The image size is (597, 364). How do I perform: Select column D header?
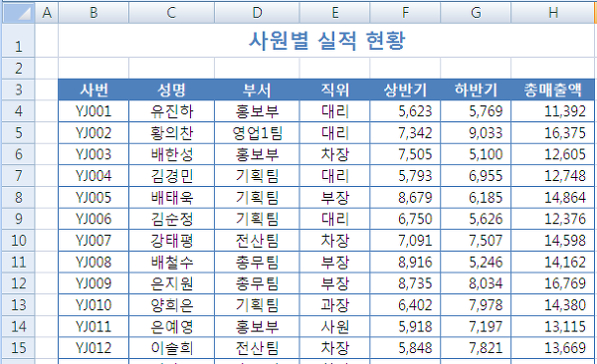[x=257, y=13]
